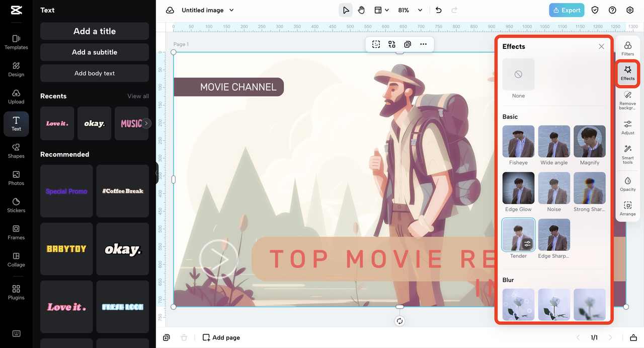
Task: Click the Export button
Action: (x=567, y=10)
